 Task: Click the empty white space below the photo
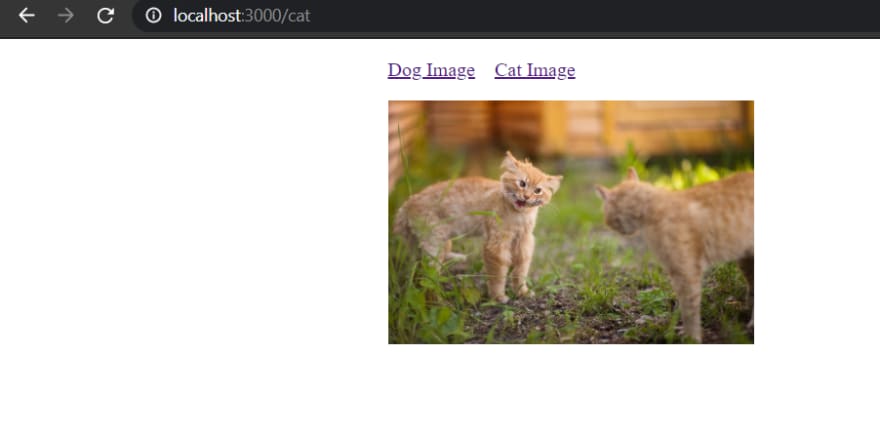pyautogui.click(x=571, y=387)
